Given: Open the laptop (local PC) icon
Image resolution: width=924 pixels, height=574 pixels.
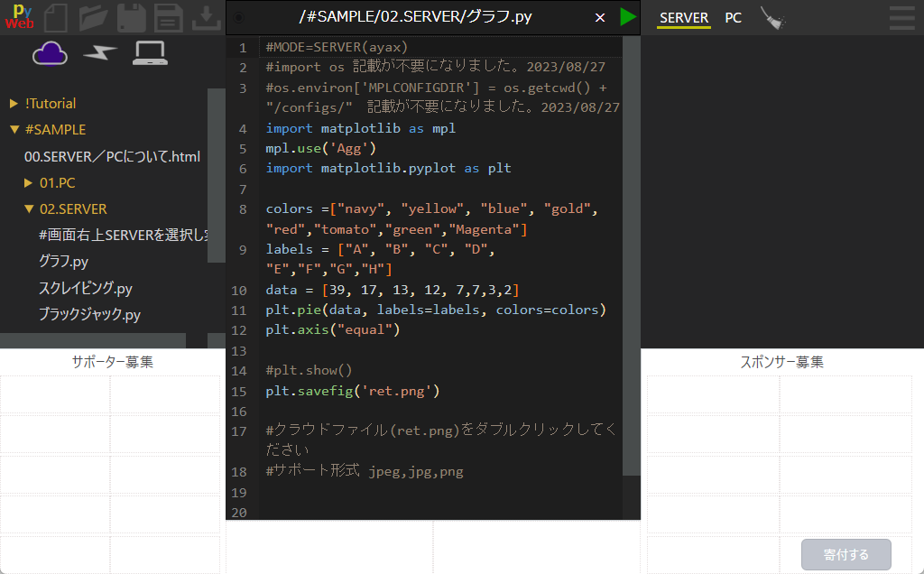Looking at the screenshot, I should click(150, 54).
